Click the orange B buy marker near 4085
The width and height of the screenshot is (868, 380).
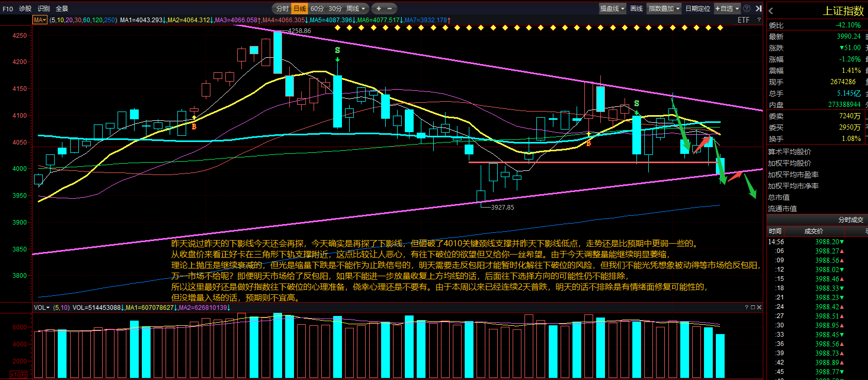pos(194,126)
